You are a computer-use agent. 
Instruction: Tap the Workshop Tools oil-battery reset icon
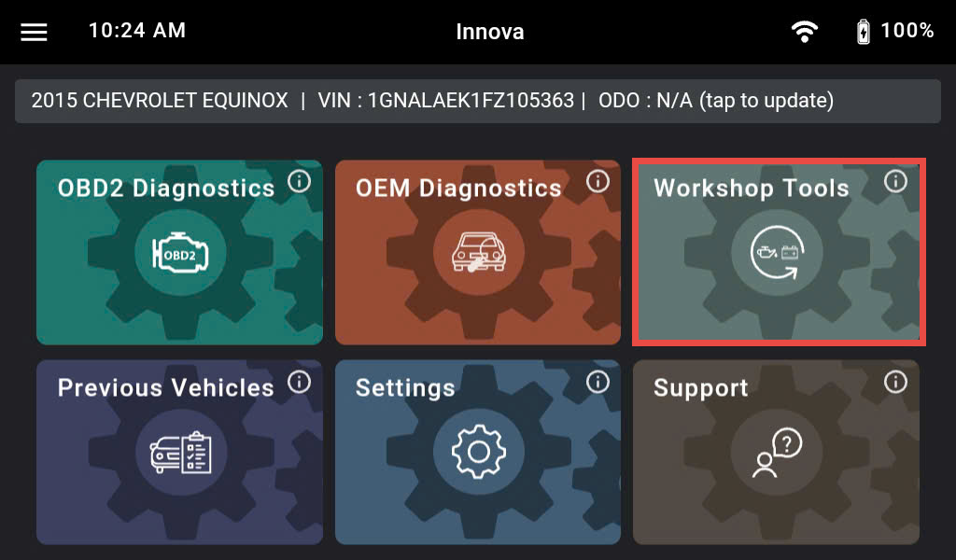click(778, 252)
